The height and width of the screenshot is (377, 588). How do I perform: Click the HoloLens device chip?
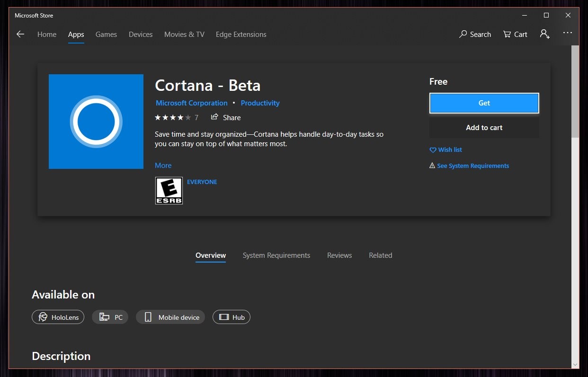58,317
